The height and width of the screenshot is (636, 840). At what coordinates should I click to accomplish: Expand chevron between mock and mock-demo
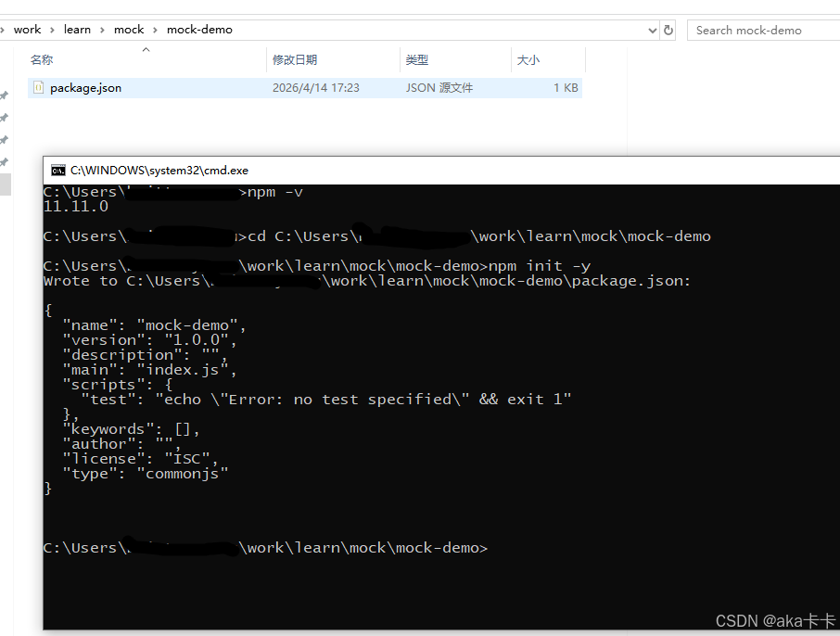(155, 30)
